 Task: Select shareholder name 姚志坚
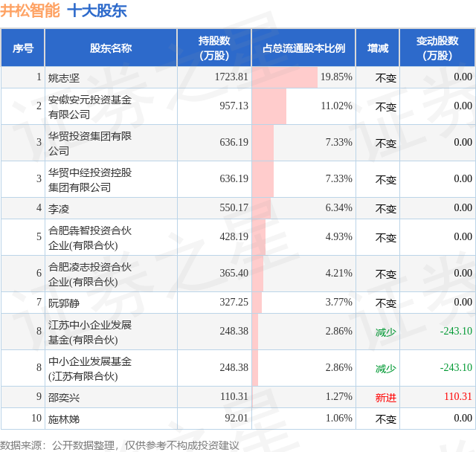64,78
